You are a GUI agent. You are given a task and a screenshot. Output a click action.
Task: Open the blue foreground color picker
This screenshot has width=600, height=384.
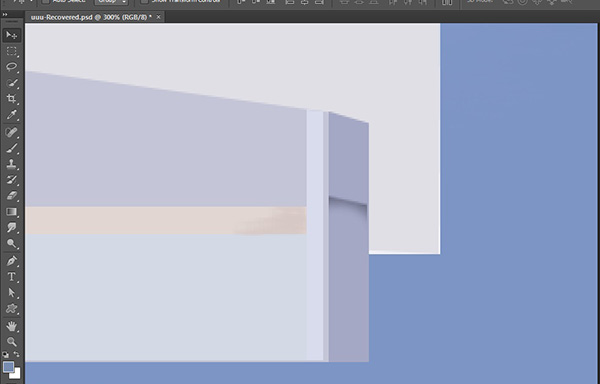pyautogui.click(x=8, y=367)
